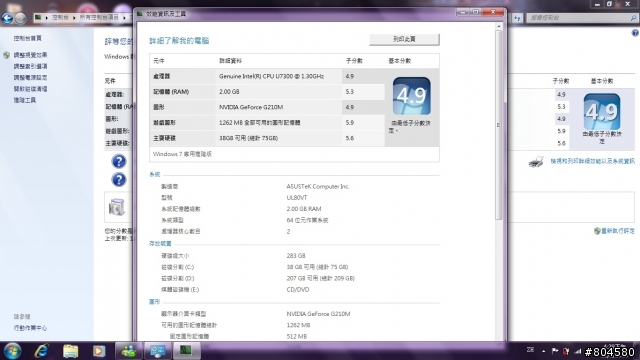This screenshot has height=360, width=640.
Task: Click the front window title bar icon
Action: [x=140, y=14]
